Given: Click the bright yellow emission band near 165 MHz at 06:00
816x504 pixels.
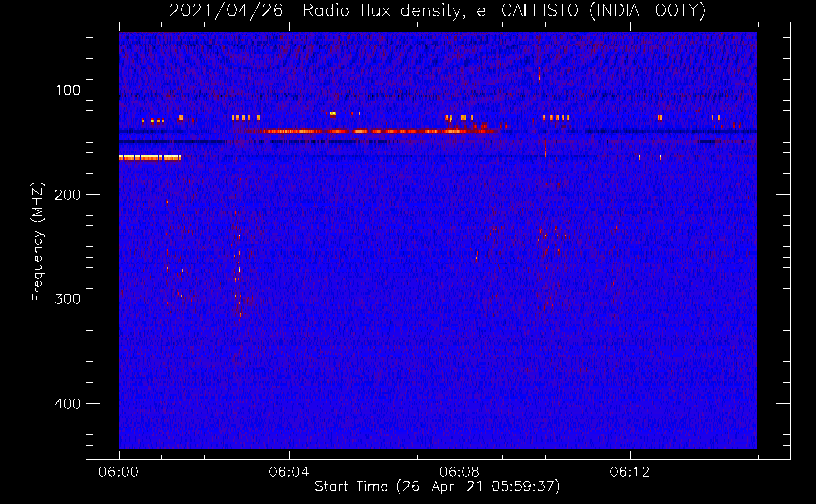Looking at the screenshot, I should click(149, 157).
